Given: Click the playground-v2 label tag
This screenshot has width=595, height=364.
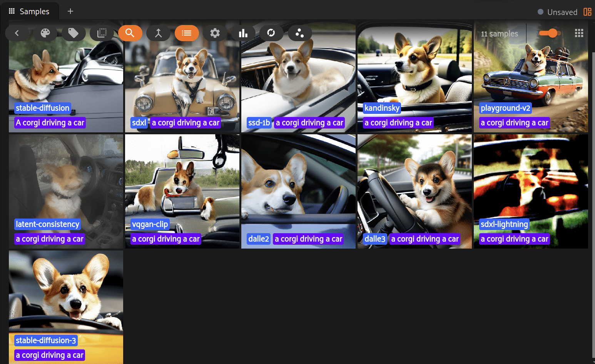Looking at the screenshot, I should (x=505, y=108).
